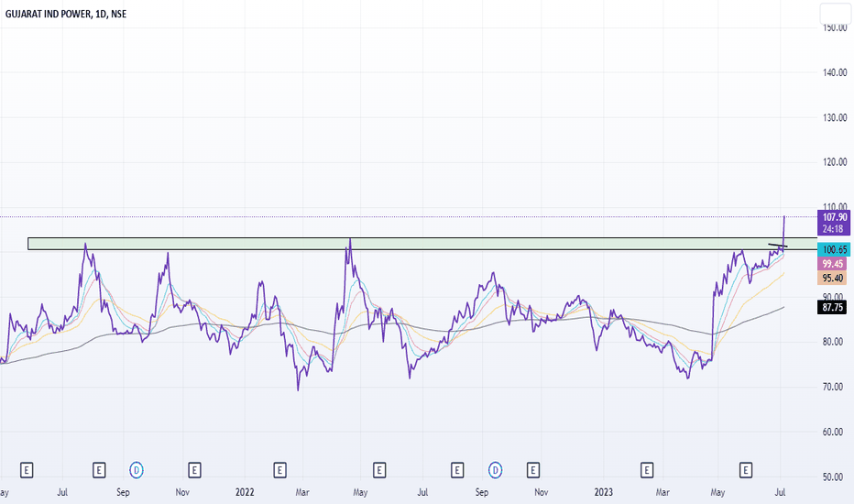Viewport: 854px width, 504px height.
Task: Select the earnings marker just before Sep 2022 dividend
Action: tap(457, 470)
